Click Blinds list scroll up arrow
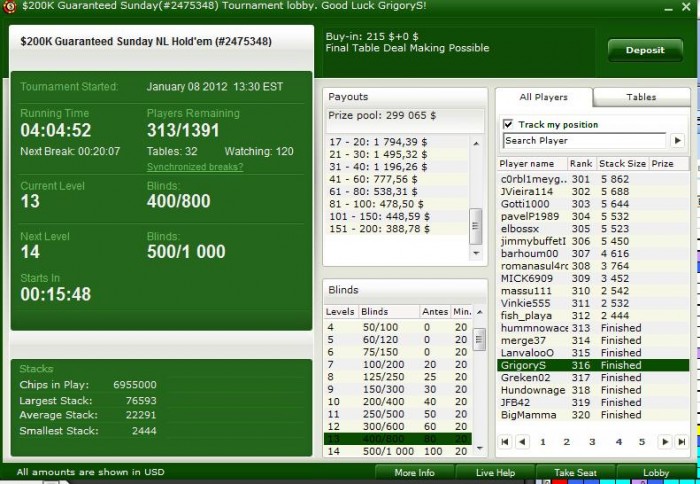Screen dimensions: 700x484 [479, 312]
